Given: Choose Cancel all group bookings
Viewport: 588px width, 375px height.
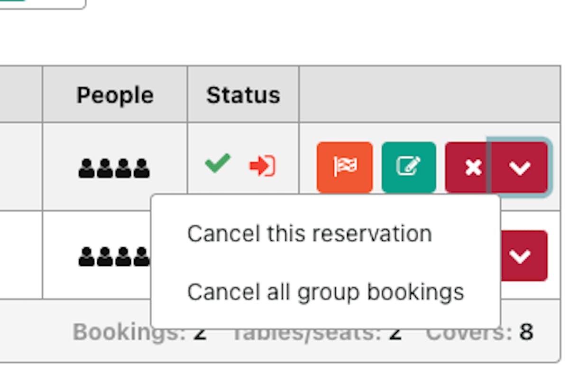Looking at the screenshot, I should (x=325, y=292).
